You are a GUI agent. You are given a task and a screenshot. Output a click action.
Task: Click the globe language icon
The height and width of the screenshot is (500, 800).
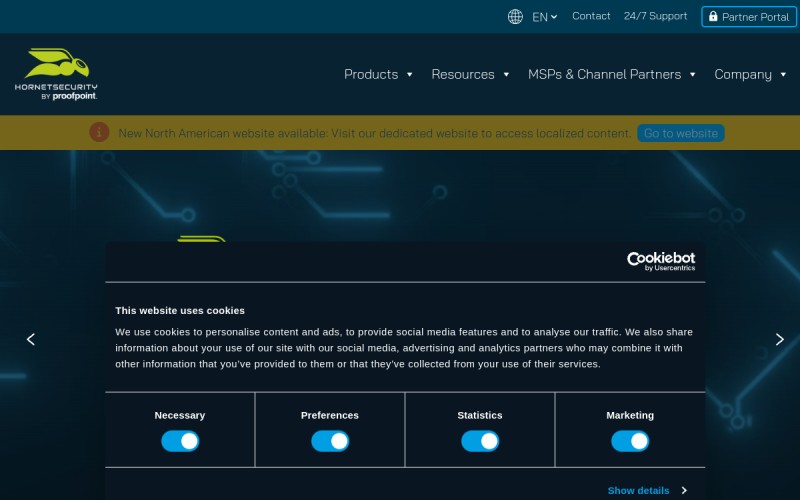tap(515, 17)
